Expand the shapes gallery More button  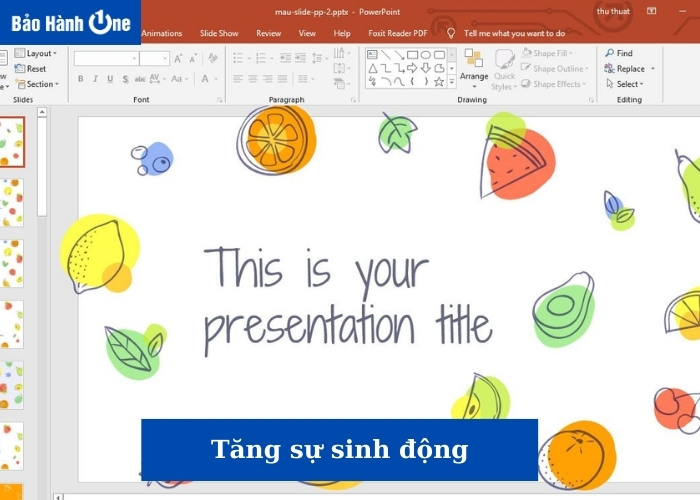[452, 82]
